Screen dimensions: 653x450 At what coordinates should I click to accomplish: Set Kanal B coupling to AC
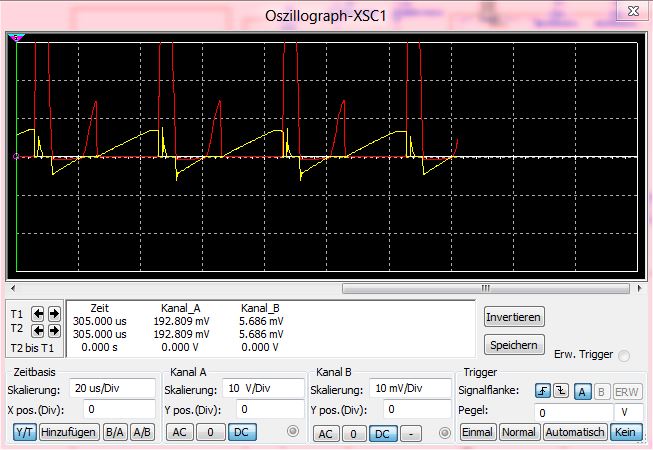[x=326, y=434]
